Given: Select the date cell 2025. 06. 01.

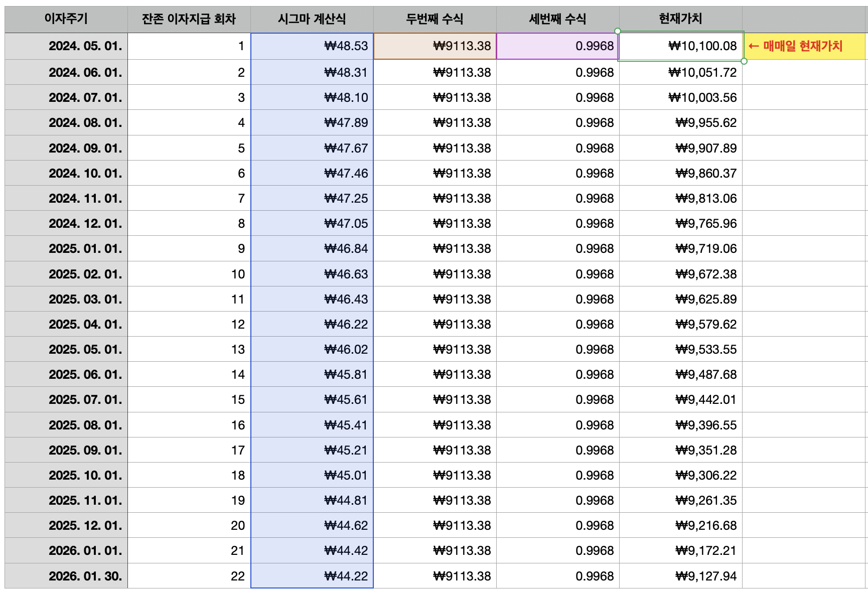Looking at the screenshot, I should [66, 374].
